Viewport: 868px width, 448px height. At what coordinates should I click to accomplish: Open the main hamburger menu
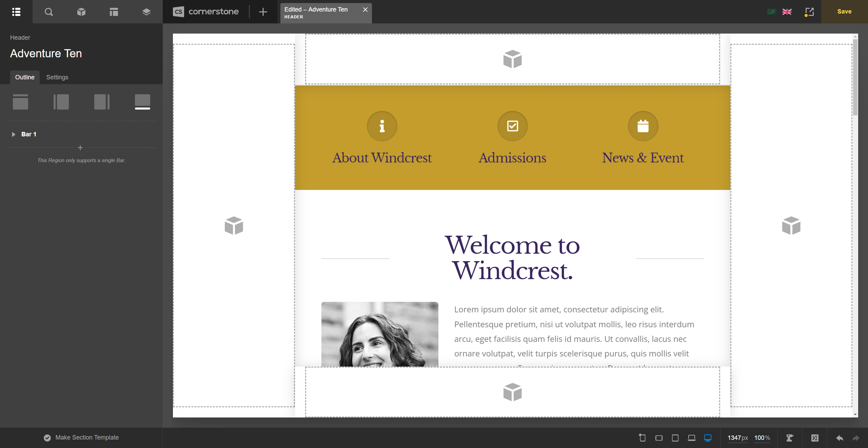click(16, 12)
